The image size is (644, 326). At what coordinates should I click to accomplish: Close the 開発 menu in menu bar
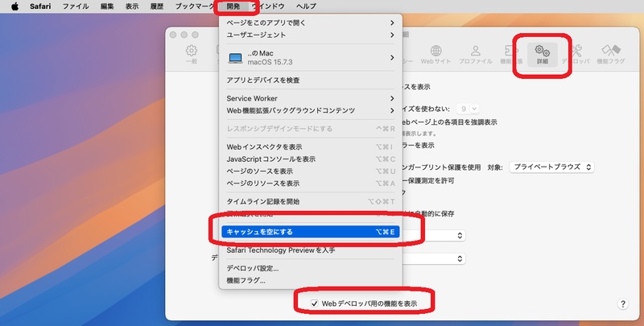[233, 6]
